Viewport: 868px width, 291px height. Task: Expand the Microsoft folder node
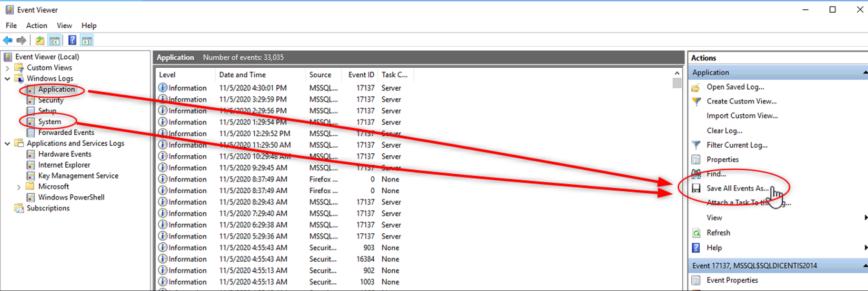pyautogui.click(x=19, y=187)
